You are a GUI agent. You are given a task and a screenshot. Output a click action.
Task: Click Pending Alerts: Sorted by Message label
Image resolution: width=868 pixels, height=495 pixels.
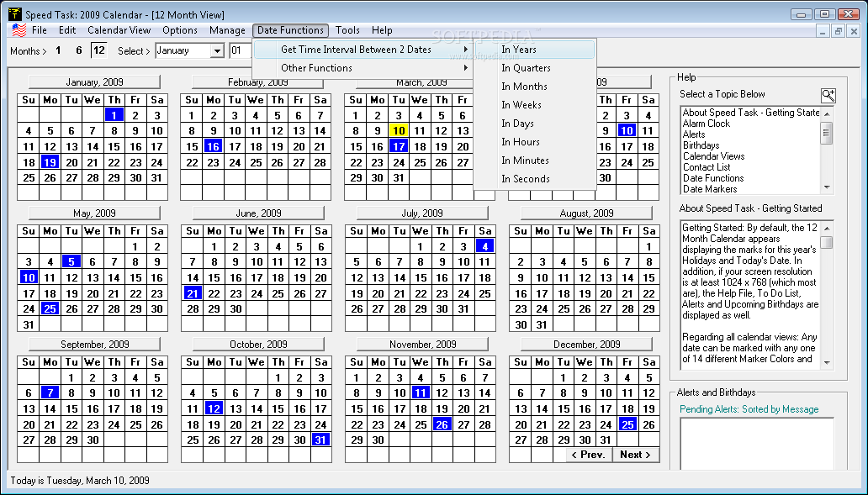click(749, 409)
